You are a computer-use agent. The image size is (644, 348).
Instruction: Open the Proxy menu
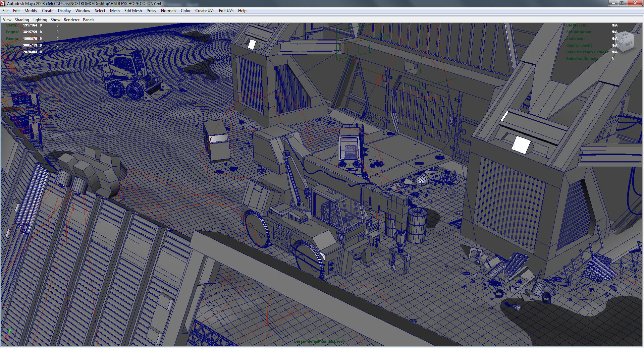point(151,11)
